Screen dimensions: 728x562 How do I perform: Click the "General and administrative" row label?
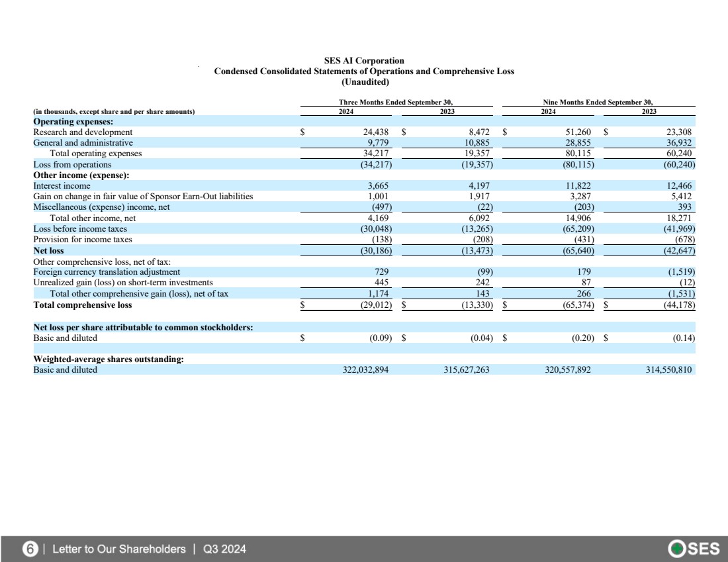[x=83, y=142]
